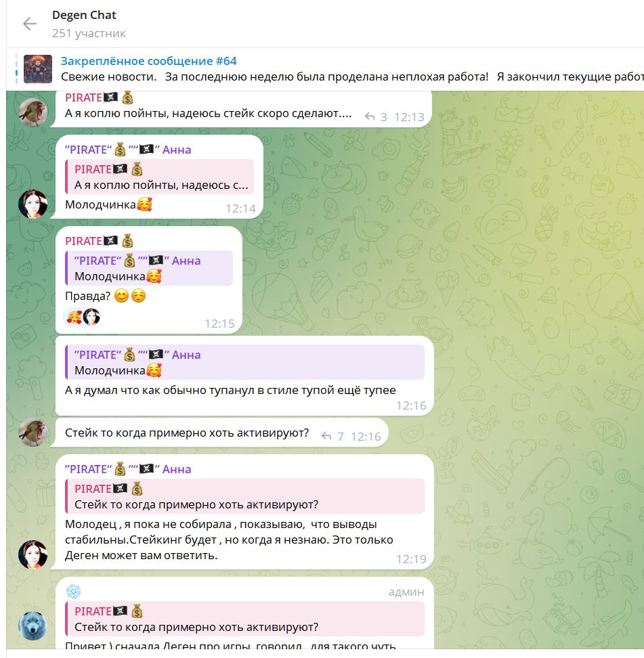644x658 pixels.
Task: Click PIRATE's monkey avatar beside the 12:16 message
Action: click(33, 432)
